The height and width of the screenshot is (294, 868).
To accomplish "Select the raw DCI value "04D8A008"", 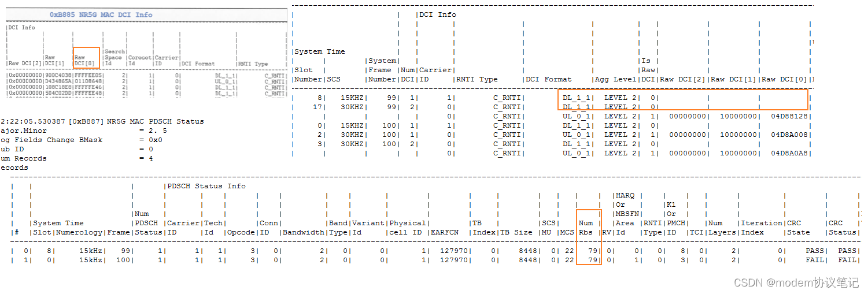I will pyautogui.click(x=789, y=135).
